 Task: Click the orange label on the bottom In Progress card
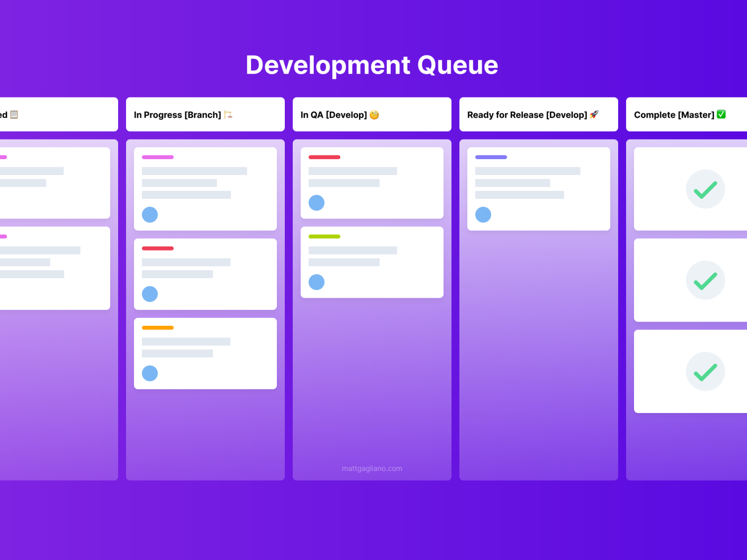[157, 327]
